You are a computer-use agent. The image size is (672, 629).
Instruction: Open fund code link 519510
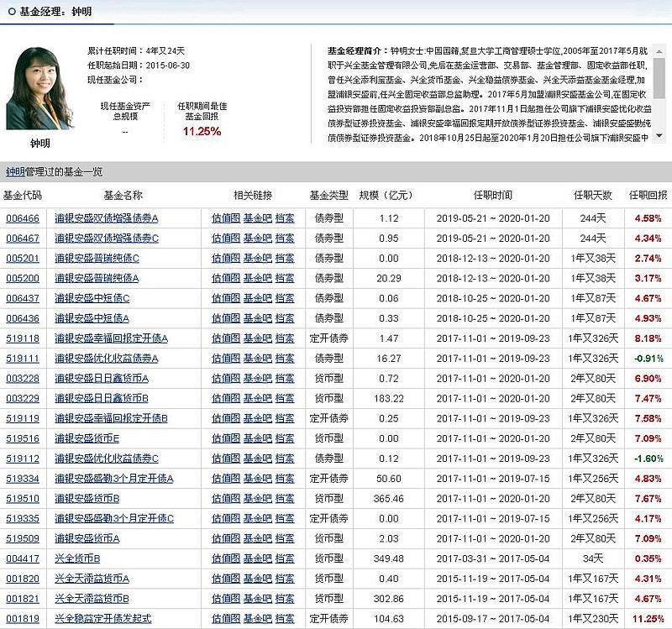pyautogui.click(x=23, y=499)
